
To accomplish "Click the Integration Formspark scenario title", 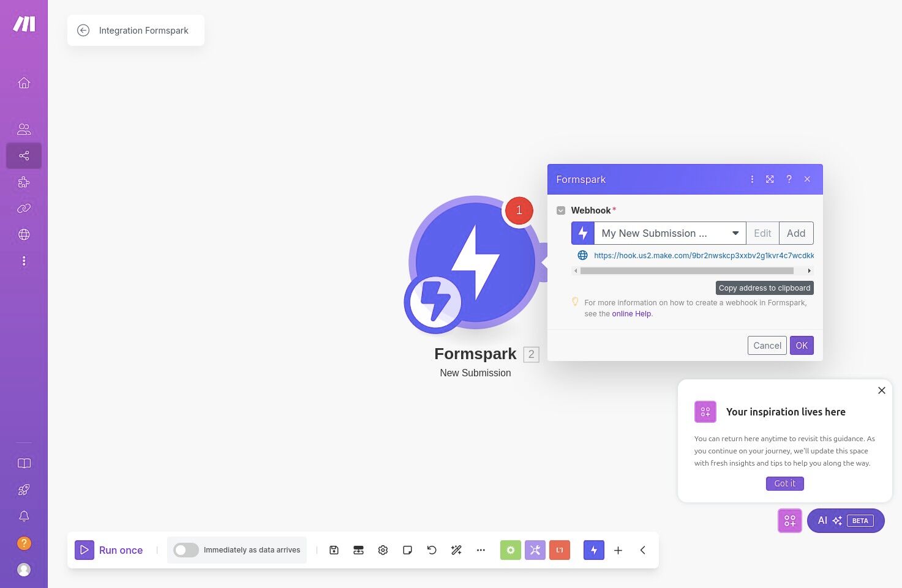I will tap(144, 31).
